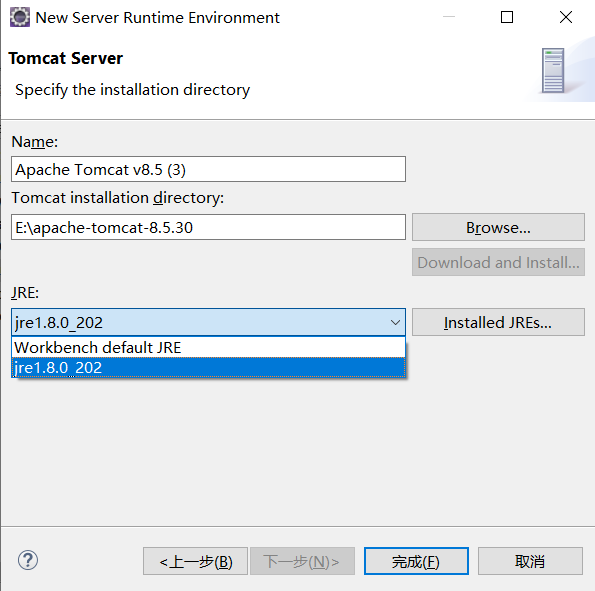Image resolution: width=595 pixels, height=591 pixels.
Task: Click the help question mark icon
Action: pyautogui.click(x=28, y=560)
